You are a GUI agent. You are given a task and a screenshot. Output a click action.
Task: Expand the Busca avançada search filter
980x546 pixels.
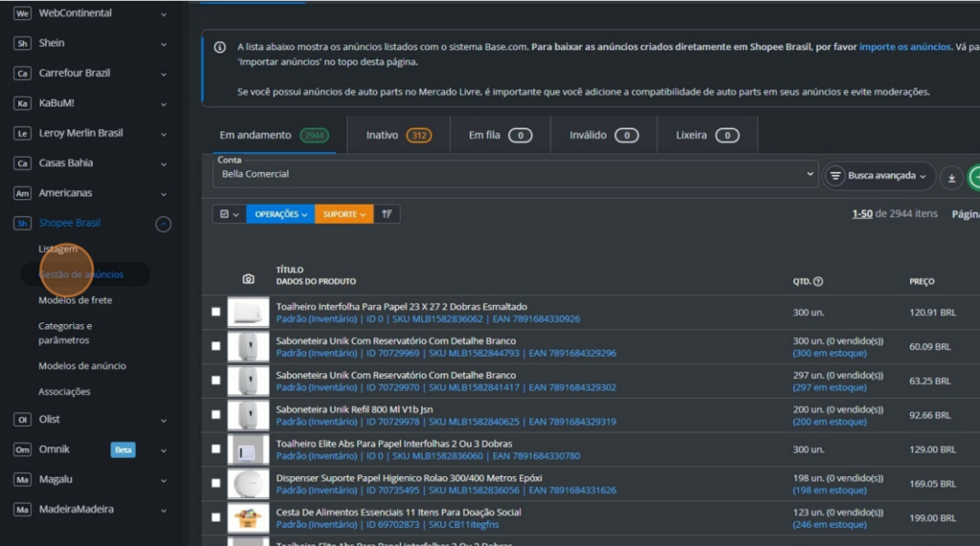(x=879, y=176)
